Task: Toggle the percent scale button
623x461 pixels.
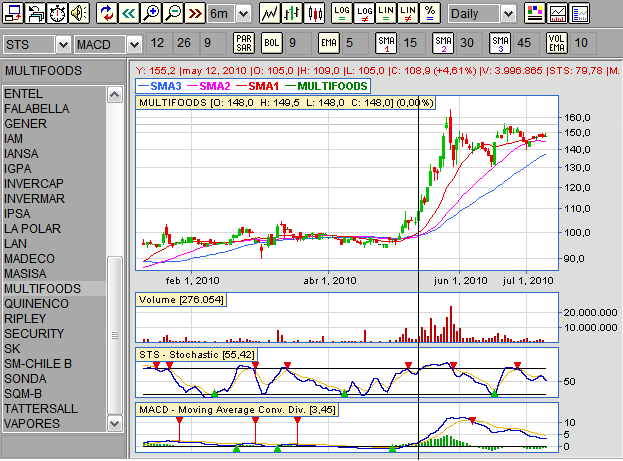Action: click(x=430, y=13)
